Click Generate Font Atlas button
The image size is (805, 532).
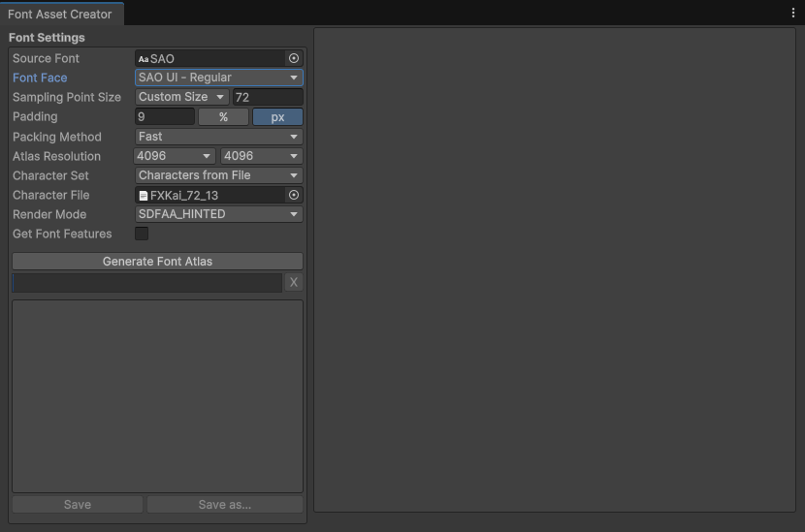click(x=157, y=262)
